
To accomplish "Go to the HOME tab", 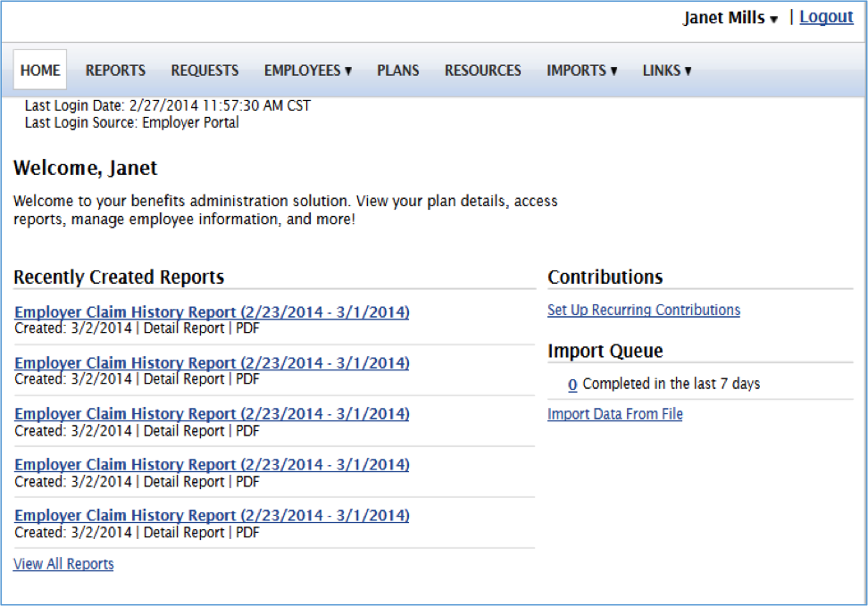I will 40,70.
